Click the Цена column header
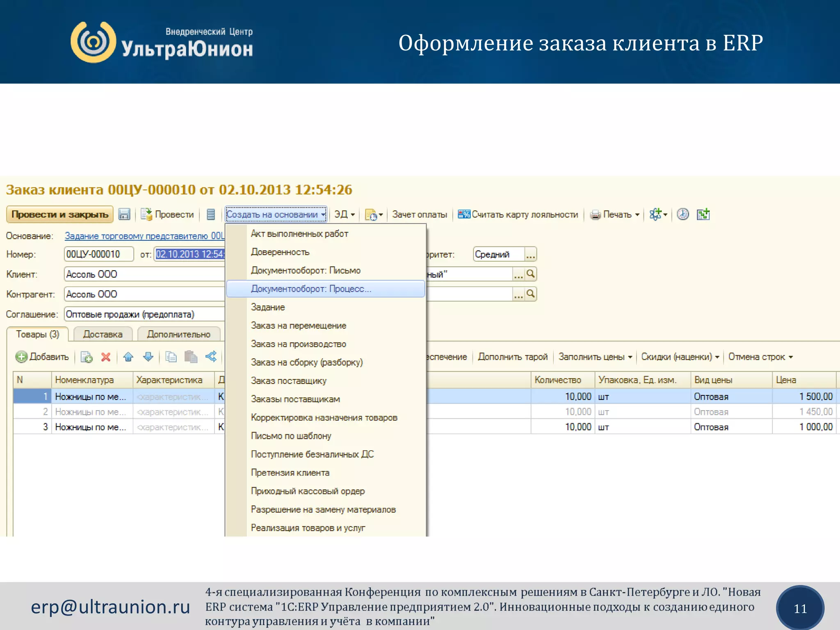The image size is (840, 630). tap(804, 380)
